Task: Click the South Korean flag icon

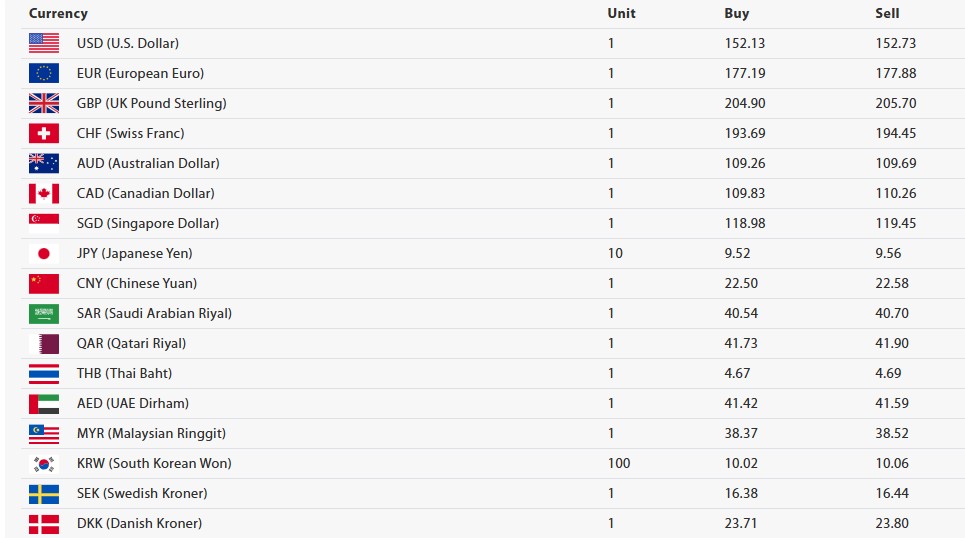Action: tap(44, 464)
